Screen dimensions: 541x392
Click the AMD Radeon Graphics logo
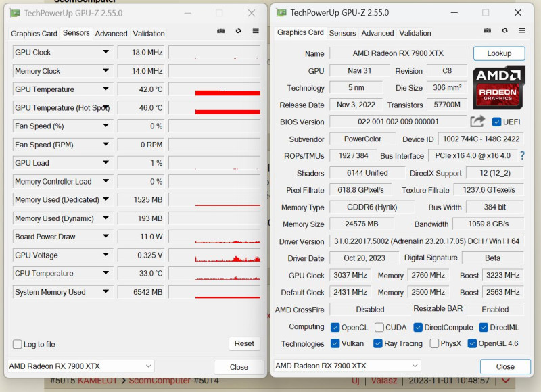tap(498, 87)
